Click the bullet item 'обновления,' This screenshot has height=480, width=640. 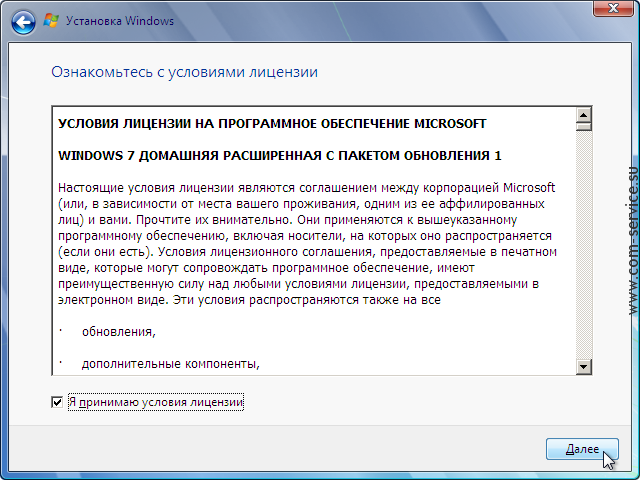coord(119,332)
